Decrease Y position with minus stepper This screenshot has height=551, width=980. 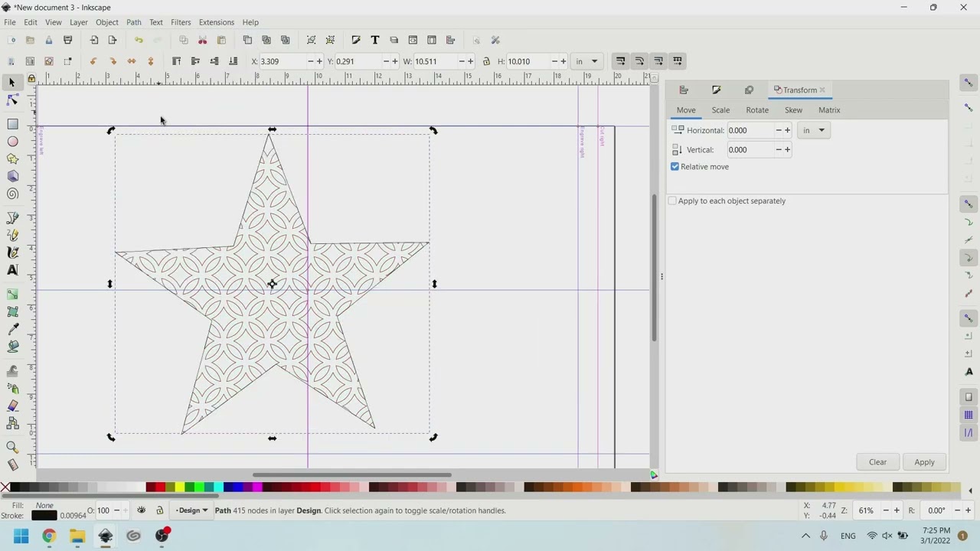(386, 61)
